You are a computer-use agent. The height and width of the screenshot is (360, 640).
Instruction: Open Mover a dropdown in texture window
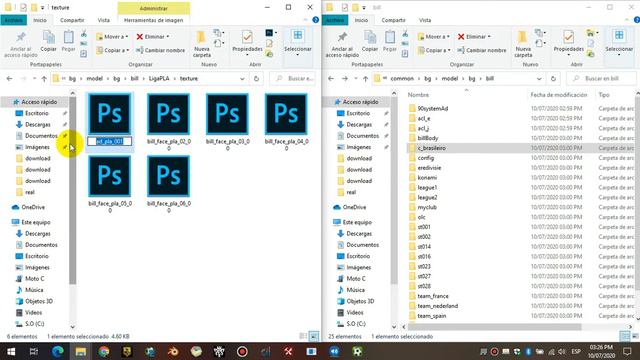pyautogui.click(x=112, y=37)
